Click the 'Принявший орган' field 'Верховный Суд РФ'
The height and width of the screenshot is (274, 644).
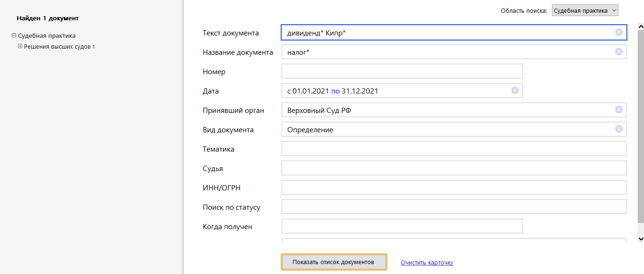(x=454, y=110)
